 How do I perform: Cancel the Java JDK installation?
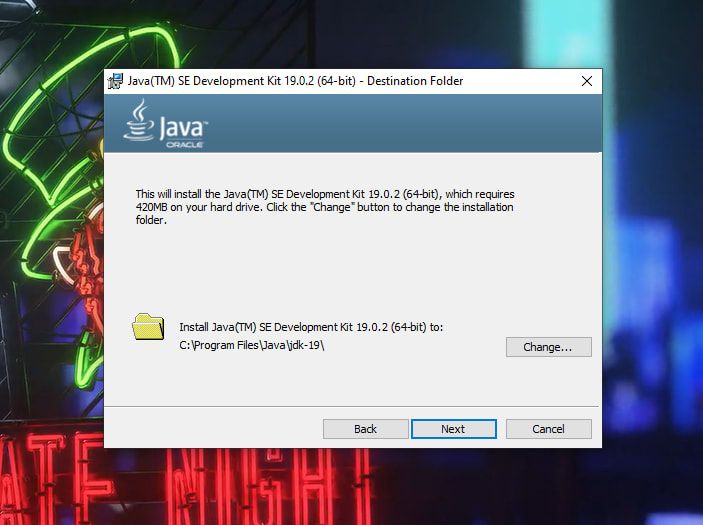pos(549,429)
